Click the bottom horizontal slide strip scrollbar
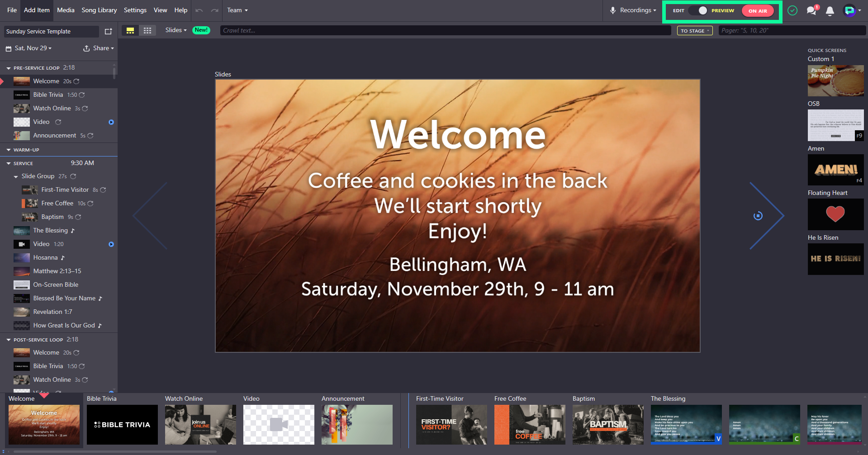The image size is (868, 455). pos(115,451)
